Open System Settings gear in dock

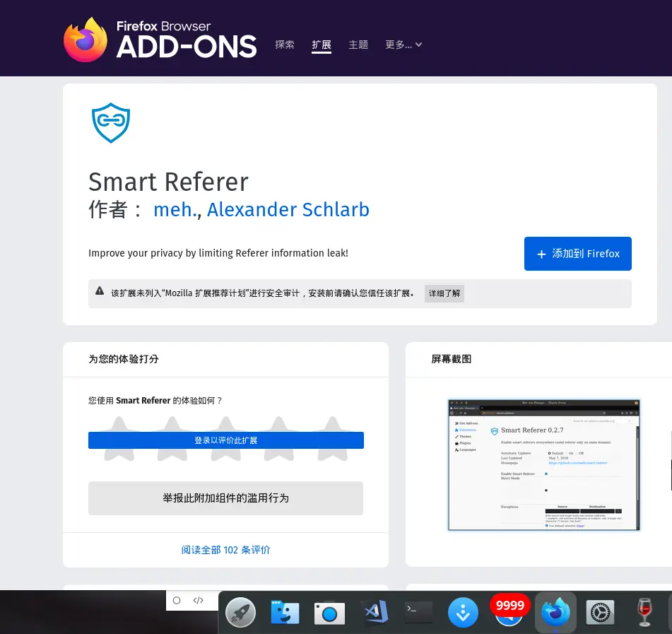click(600, 612)
